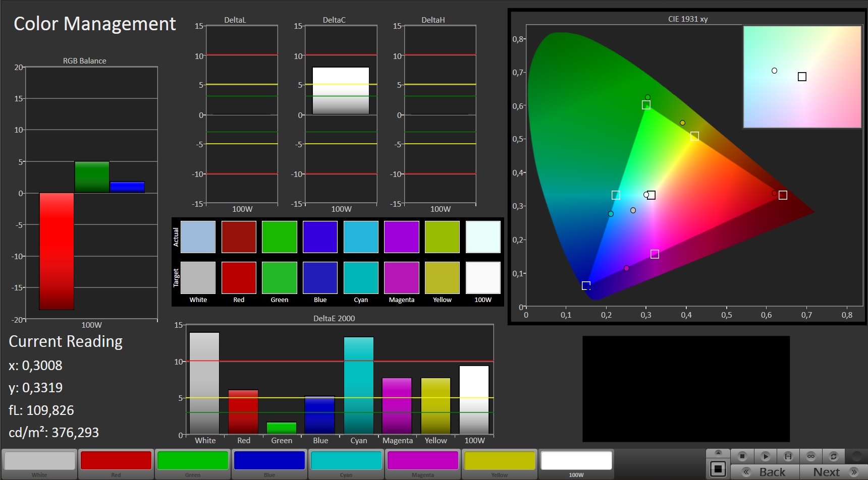This screenshot has height=480, width=868.
Task: Click the red bar in RGB Balance chart
Action: pyautogui.click(x=57, y=251)
